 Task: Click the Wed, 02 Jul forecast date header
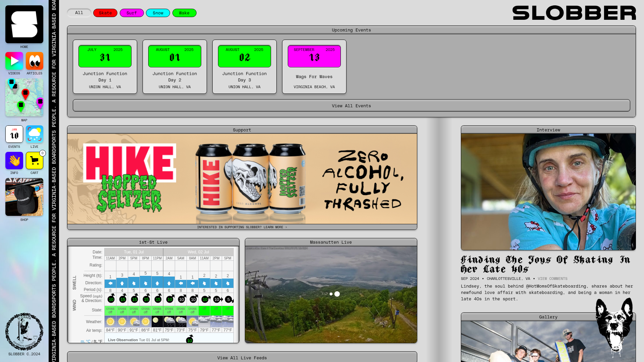click(x=199, y=252)
